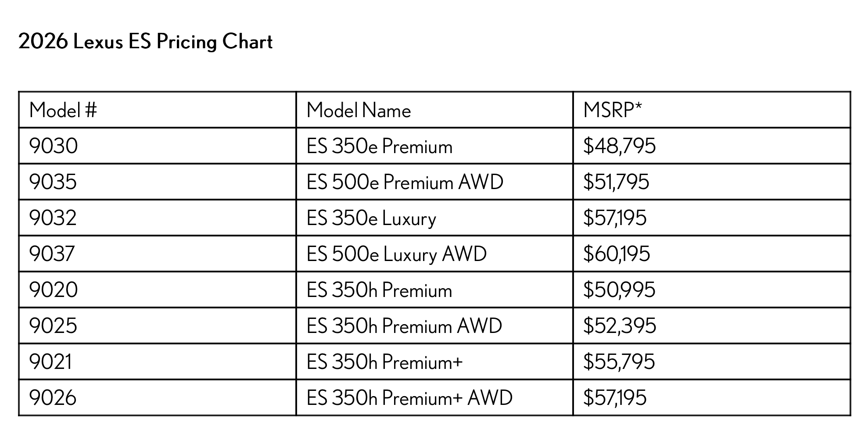Click the "Model Name" column header
Viewport: 868px width, 422px height.
click(359, 110)
